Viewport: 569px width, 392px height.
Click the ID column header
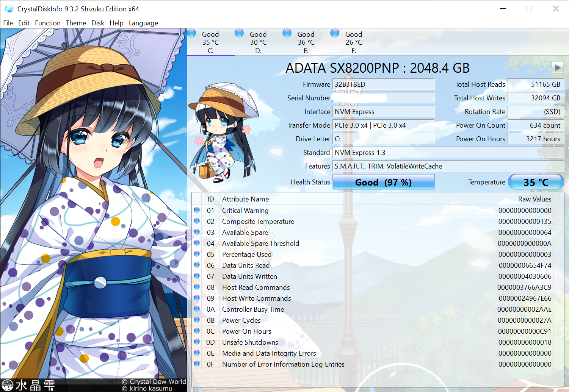(x=211, y=199)
